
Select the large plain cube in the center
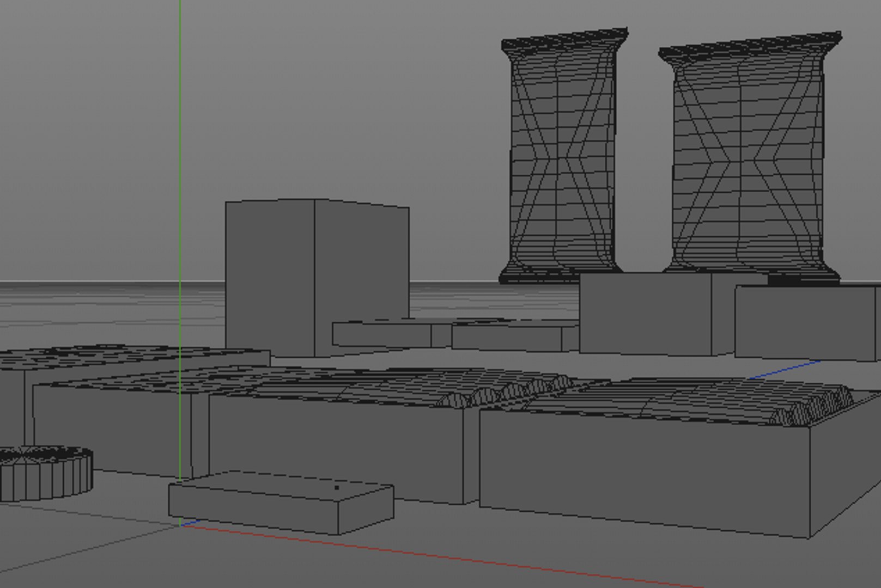pos(317,278)
